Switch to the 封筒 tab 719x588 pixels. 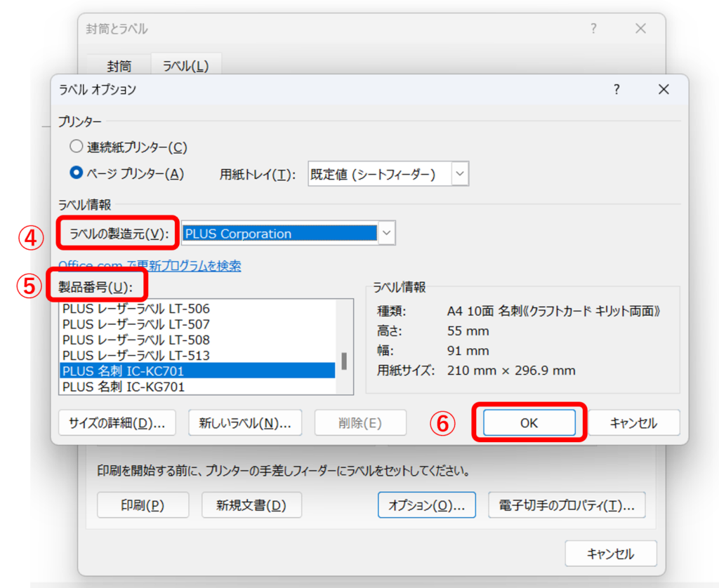coord(119,66)
